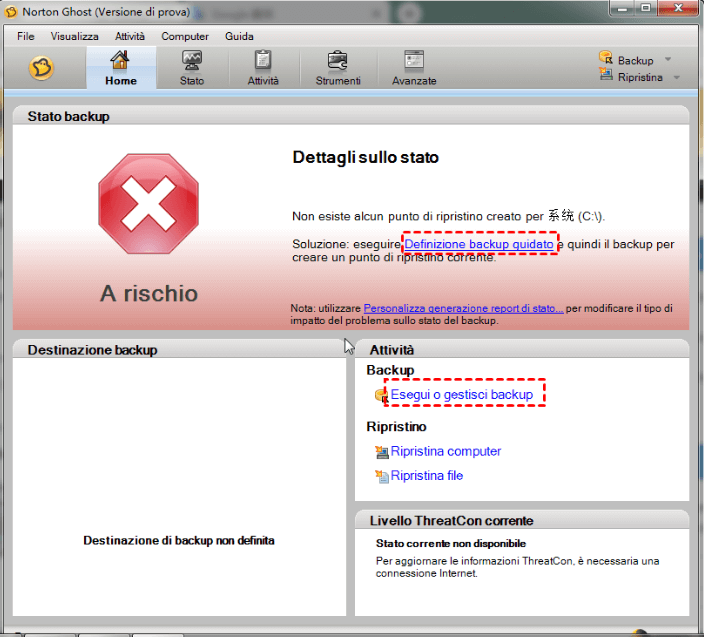This screenshot has height=637, width=704.
Task: Open Personalizza generazione report di stato link
Action: 463,308
